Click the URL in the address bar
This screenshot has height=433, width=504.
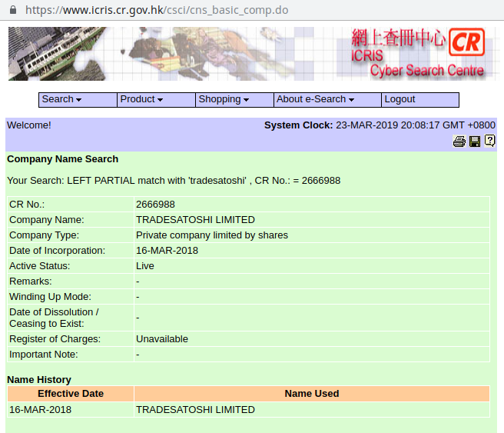point(157,10)
